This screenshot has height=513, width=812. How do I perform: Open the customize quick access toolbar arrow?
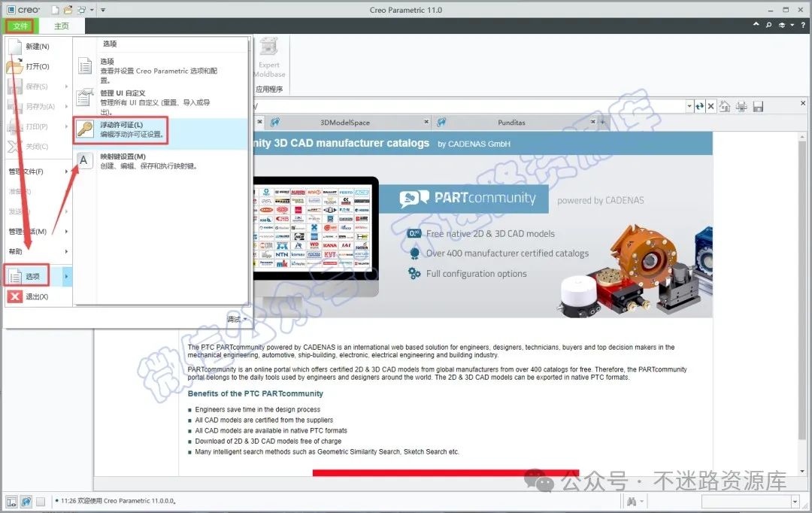tap(102, 10)
